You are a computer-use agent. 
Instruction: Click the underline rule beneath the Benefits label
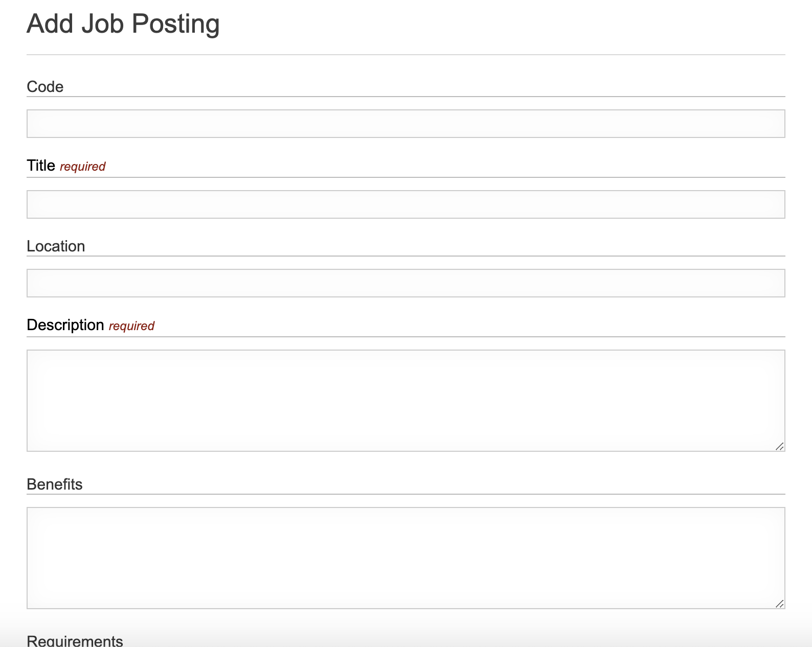tap(405, 494)
